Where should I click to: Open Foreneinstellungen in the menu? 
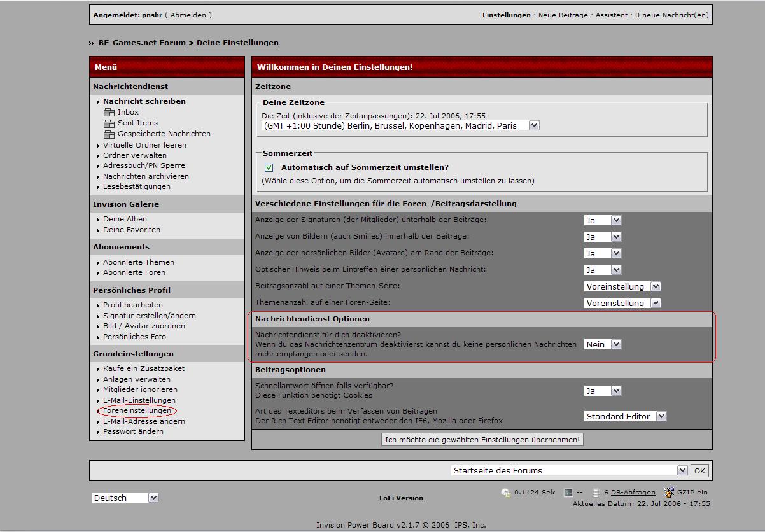(x=137, y=410)
